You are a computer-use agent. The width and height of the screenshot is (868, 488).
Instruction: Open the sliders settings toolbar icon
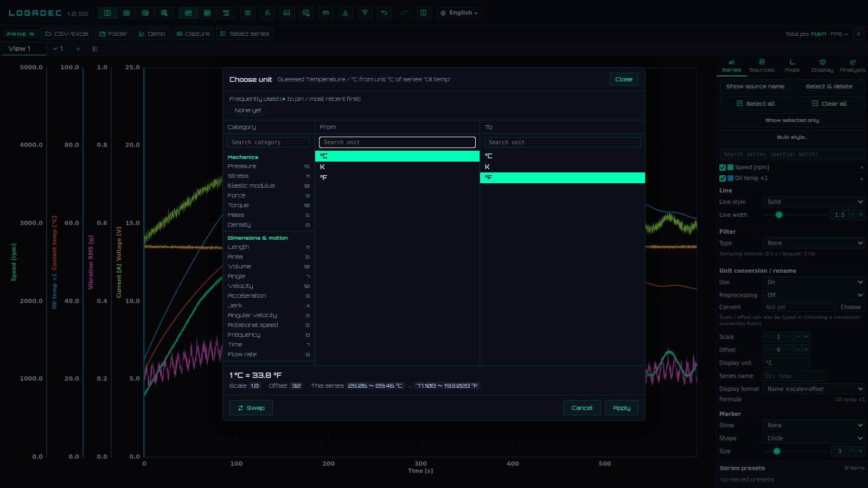coord(248,13)
